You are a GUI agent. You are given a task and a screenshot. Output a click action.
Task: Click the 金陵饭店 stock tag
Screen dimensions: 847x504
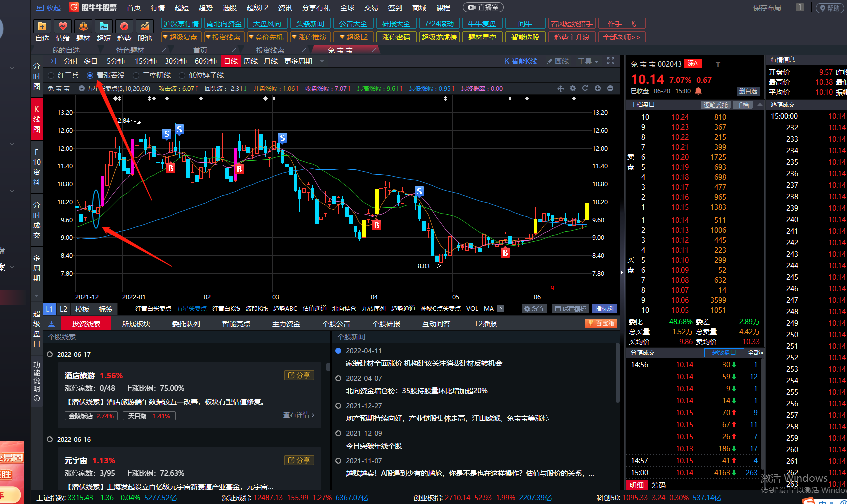(x=91, y=416)
